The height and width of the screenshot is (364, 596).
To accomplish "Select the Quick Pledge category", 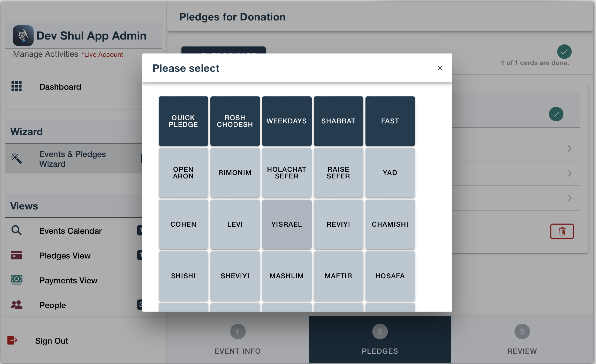I will tap(183, 121).
